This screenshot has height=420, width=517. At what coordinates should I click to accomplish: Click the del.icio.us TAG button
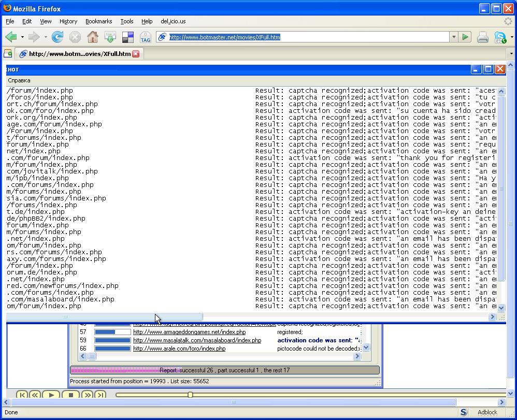(x=145, y=37)
